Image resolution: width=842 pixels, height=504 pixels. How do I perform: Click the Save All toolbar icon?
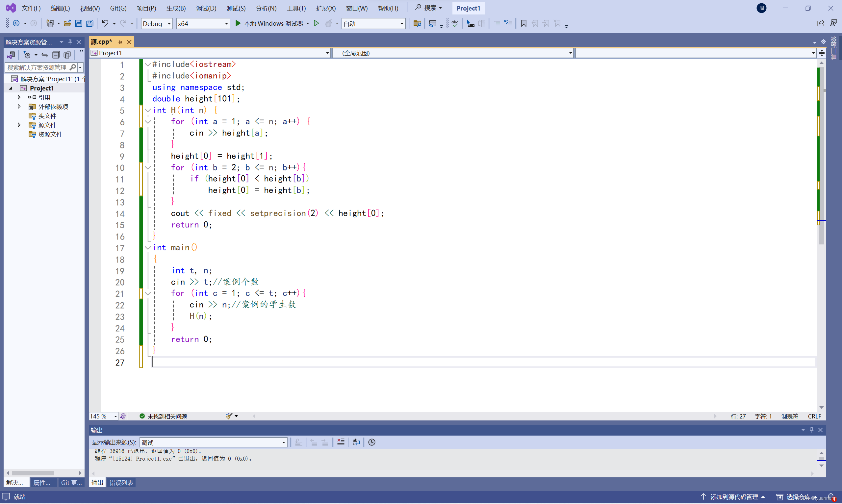(x=90, y=23)
